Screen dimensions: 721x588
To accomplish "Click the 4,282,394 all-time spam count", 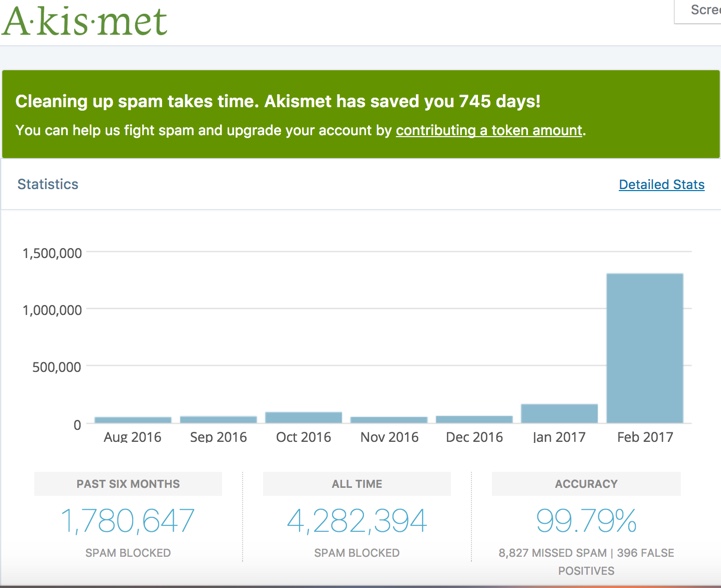I will tap(357, 521).
